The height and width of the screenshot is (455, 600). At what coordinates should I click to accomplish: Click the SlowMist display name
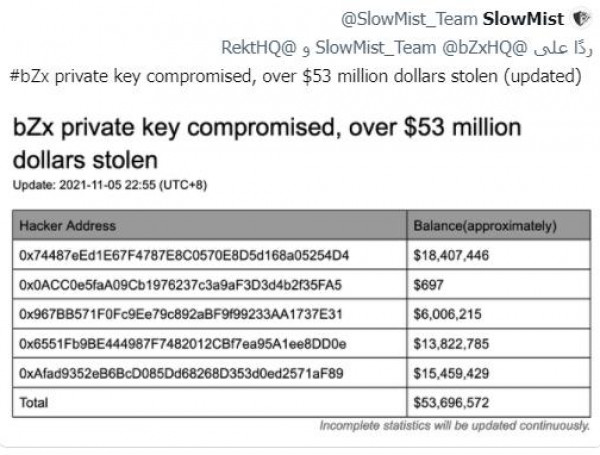click(x=523, y=19)
